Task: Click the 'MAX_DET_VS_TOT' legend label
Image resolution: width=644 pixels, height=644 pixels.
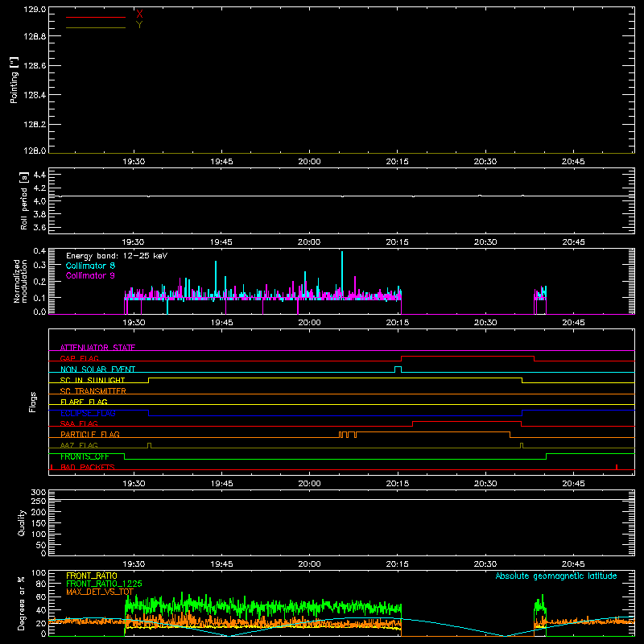Action: [x=100, y=592]
